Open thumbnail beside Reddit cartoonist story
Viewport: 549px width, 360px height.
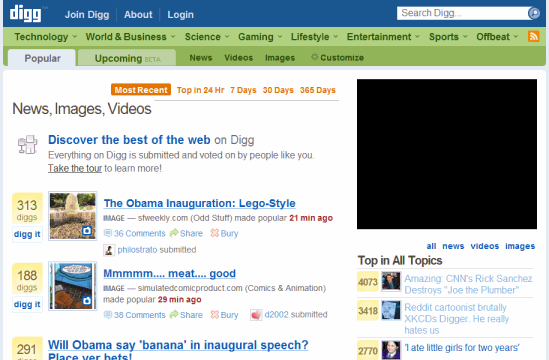(x=391, y=310)
